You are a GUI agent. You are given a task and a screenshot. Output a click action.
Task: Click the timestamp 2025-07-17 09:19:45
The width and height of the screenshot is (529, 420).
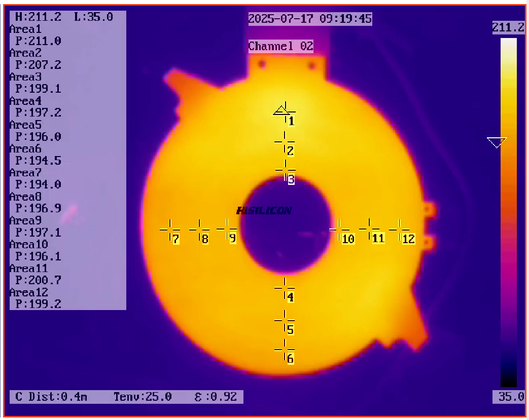pos(310,19)
